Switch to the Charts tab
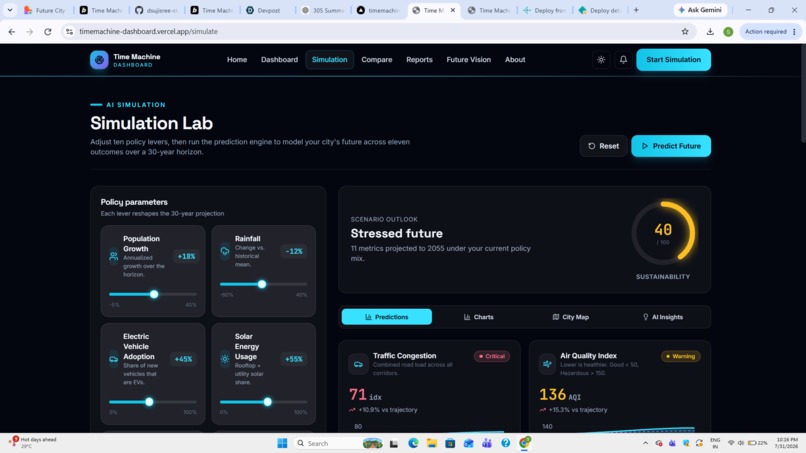The image size is (806, 453). [x=479, y=317]
